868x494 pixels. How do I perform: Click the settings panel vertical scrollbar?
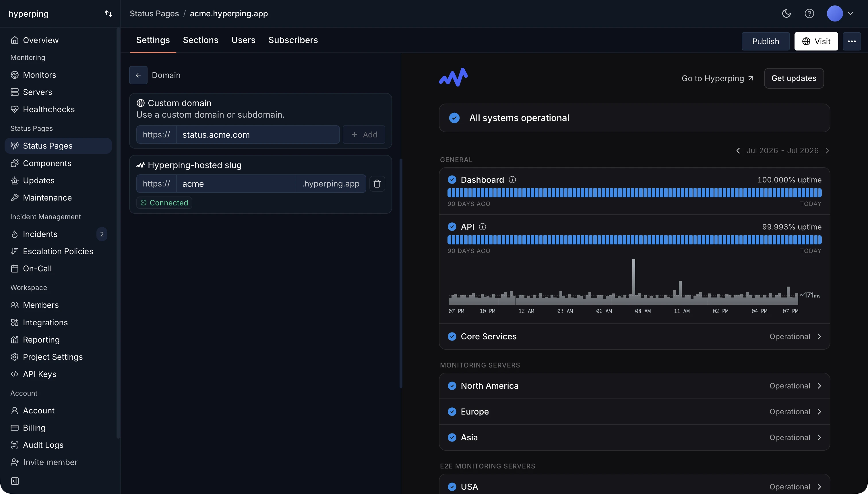pyautogui.click(x=401, y=273)
